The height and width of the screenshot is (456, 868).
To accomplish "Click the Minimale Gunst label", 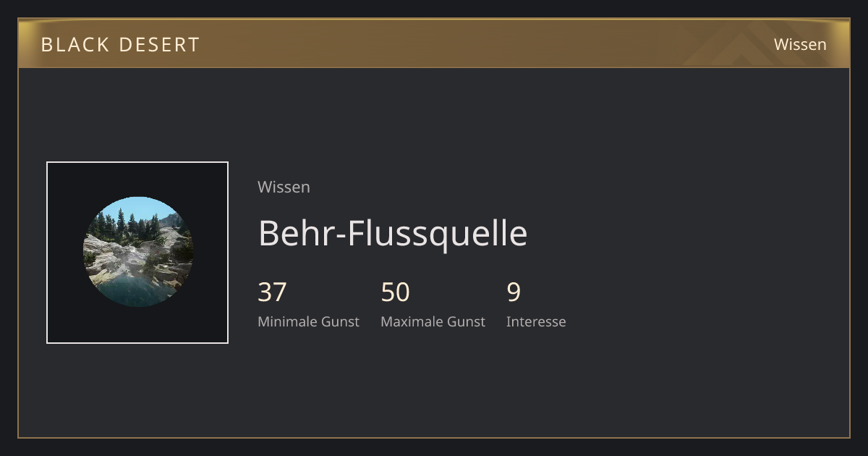I will [308, 321].
